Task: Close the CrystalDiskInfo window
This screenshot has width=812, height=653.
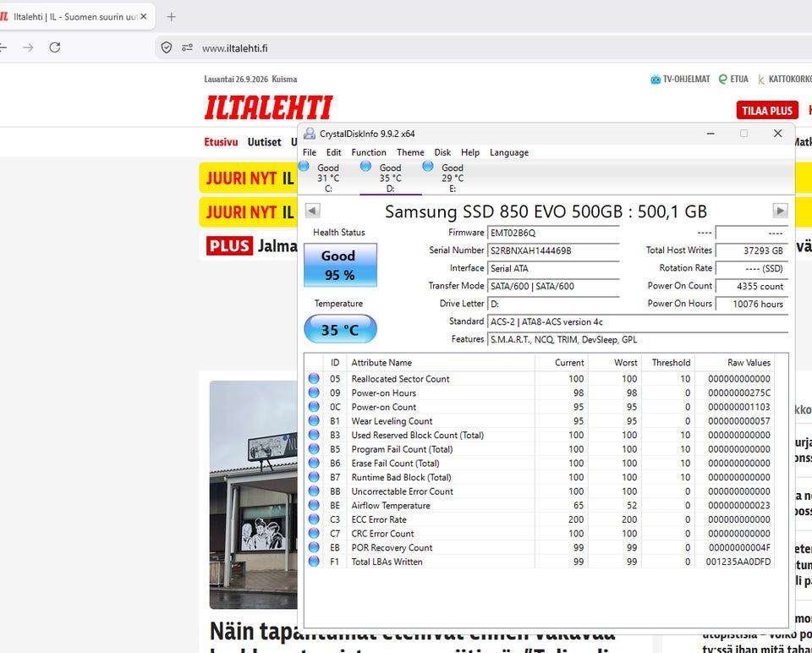Action: [777, 134]
